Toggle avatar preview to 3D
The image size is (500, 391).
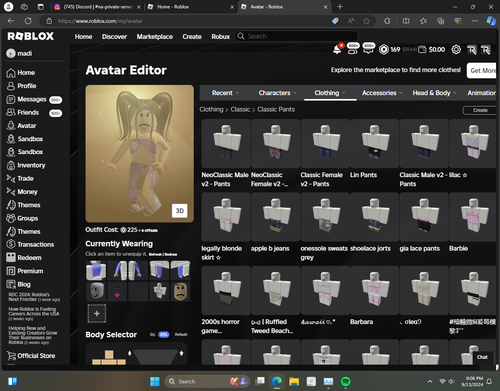[180, 211]
